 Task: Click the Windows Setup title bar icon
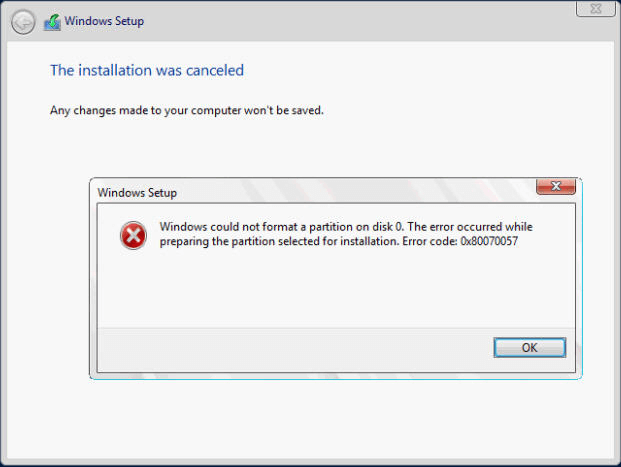[52, 21]
